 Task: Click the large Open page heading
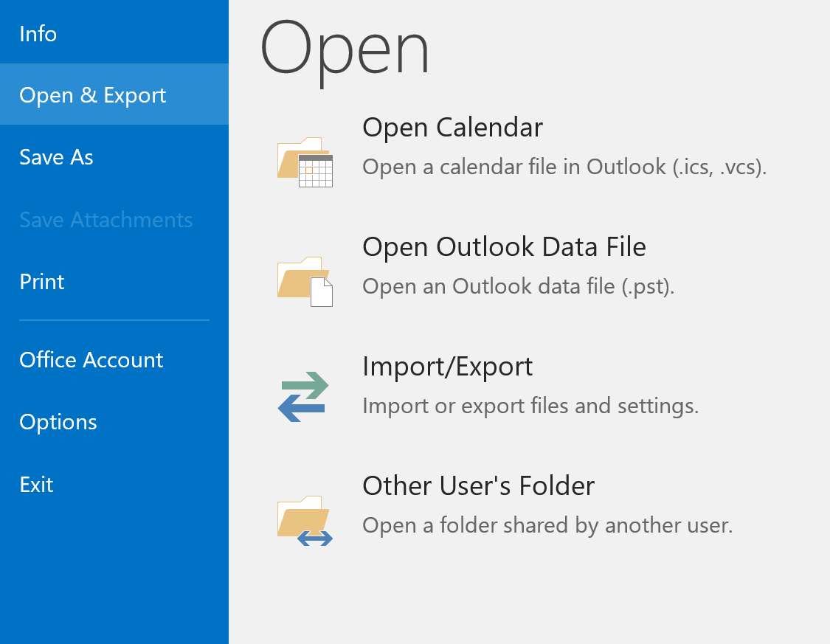345,50
